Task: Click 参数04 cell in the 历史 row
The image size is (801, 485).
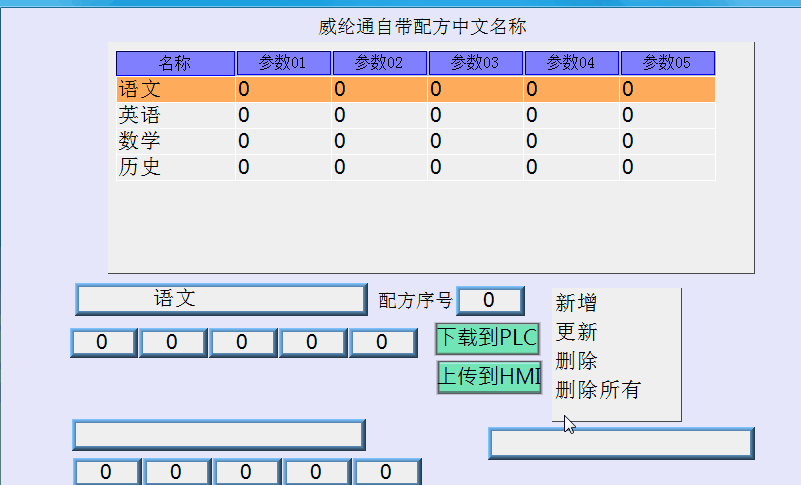Action: point(571,168)
